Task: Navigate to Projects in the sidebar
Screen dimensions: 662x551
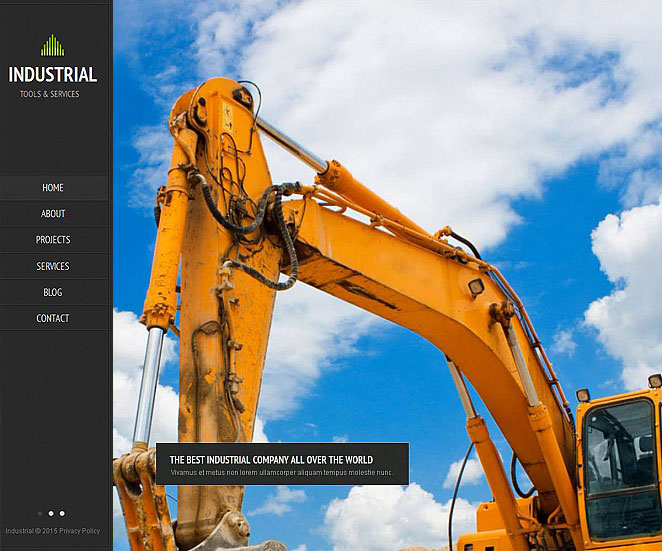Action: [x=53, y=240]
